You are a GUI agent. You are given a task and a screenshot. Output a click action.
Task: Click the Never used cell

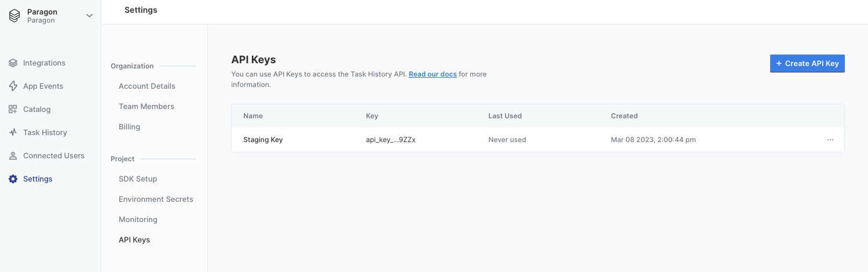coord(507,140)
